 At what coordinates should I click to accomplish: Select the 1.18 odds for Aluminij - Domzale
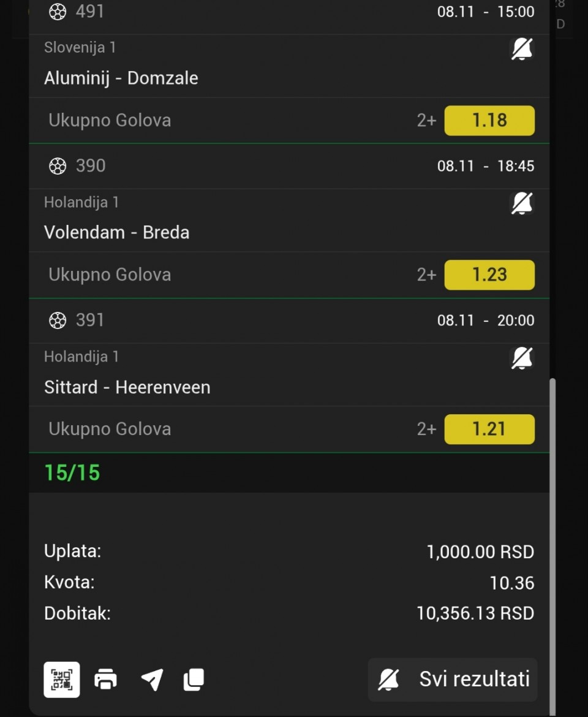coord(489,121)
